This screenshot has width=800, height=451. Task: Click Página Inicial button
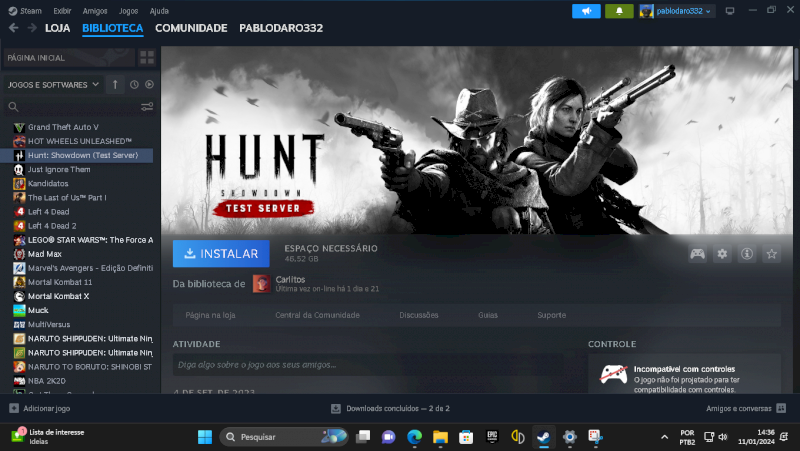[x=69, y=58]
